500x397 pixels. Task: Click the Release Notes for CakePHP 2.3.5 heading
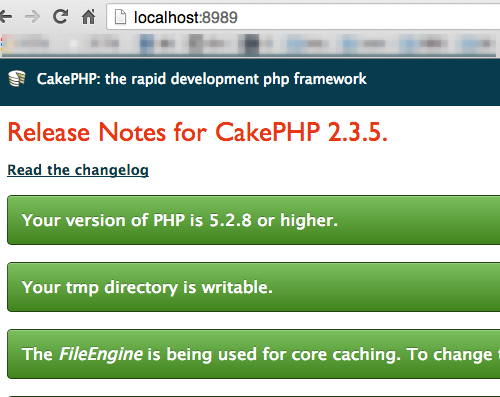click(198, 132)
